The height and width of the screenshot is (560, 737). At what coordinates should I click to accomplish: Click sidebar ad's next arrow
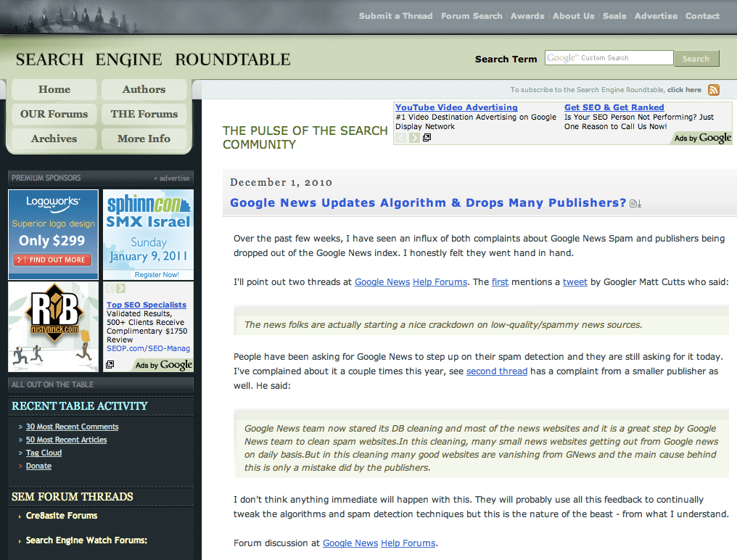(121, 288)
